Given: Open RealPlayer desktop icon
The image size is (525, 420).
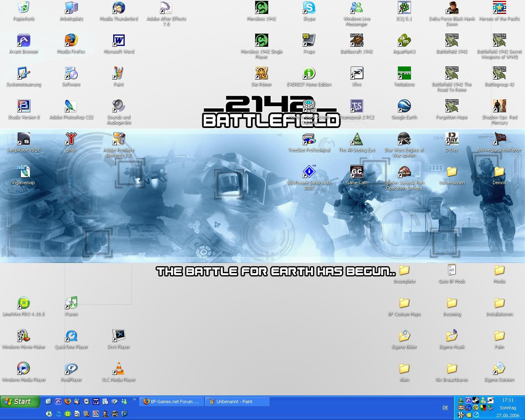Looking at the screenshot, I should tap(71, 368).
